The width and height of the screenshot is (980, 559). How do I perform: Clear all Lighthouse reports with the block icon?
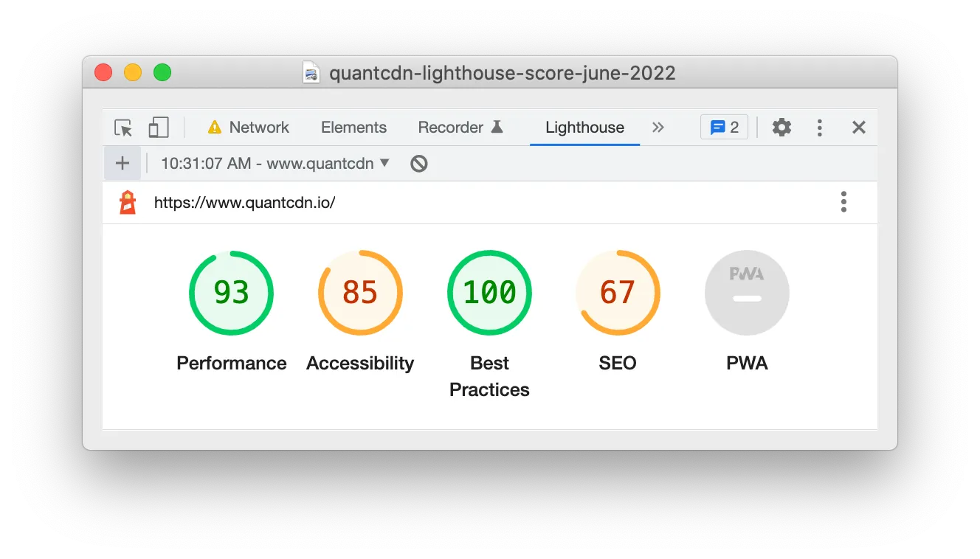pyautogui.click(x=418, y=163)
